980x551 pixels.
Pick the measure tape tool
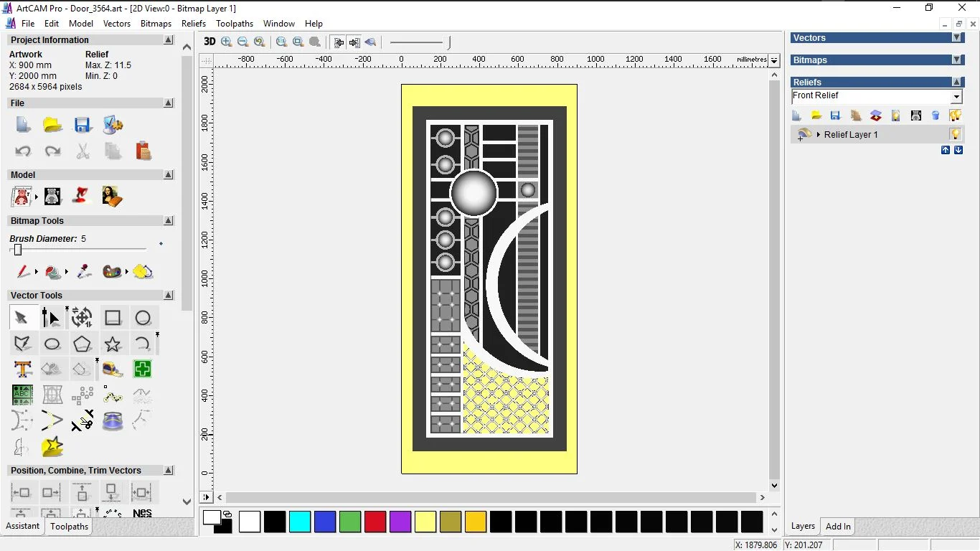click(x=113, y=369)
